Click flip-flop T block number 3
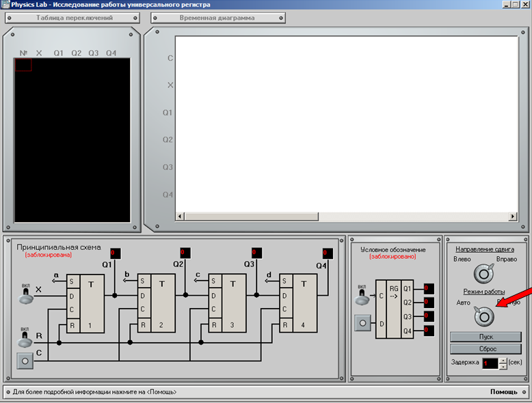532x403 pixels. [x=227, y=303]
